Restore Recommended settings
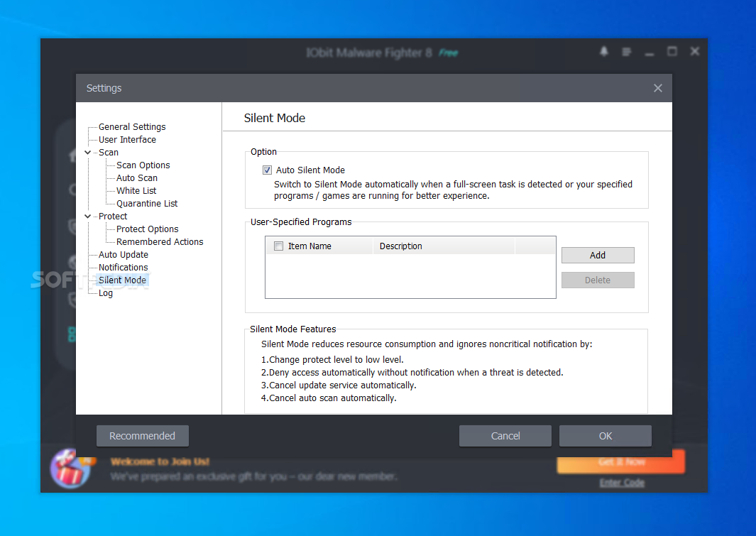756x536 pixels. (142, 436)
